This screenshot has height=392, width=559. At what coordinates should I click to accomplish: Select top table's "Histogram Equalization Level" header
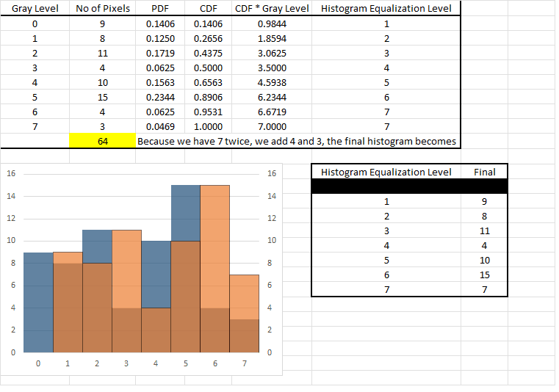[386, 9]
